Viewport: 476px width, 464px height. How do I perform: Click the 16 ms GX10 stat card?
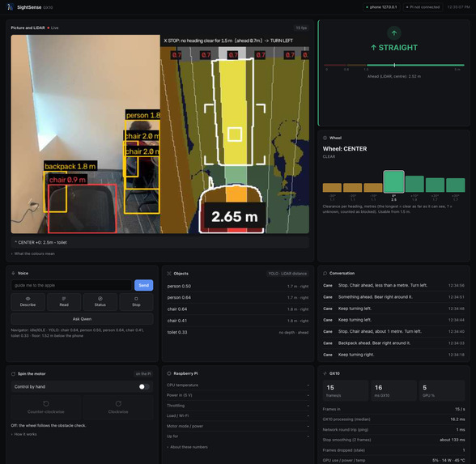tap(393, 390)
